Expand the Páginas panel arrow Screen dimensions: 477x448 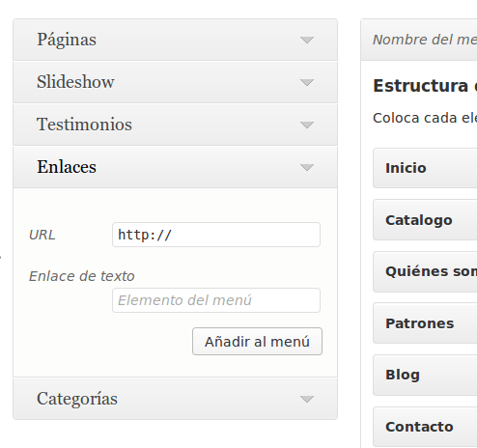(307, 41)
